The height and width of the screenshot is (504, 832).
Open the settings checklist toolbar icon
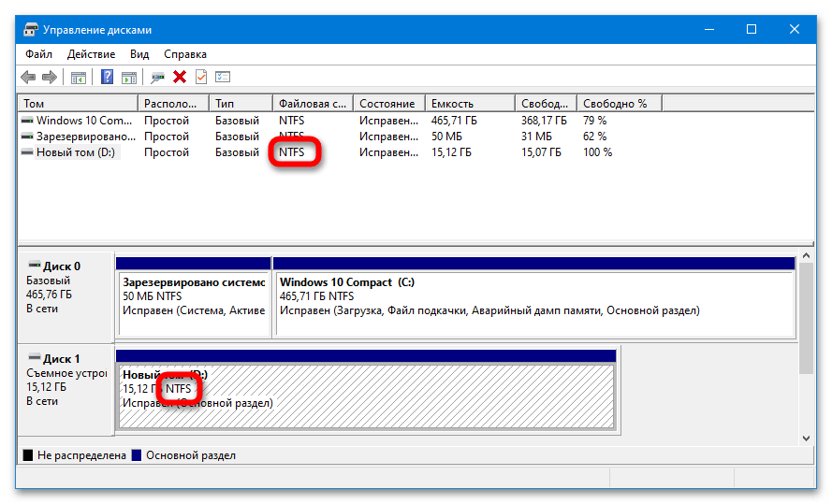[223, 78]
